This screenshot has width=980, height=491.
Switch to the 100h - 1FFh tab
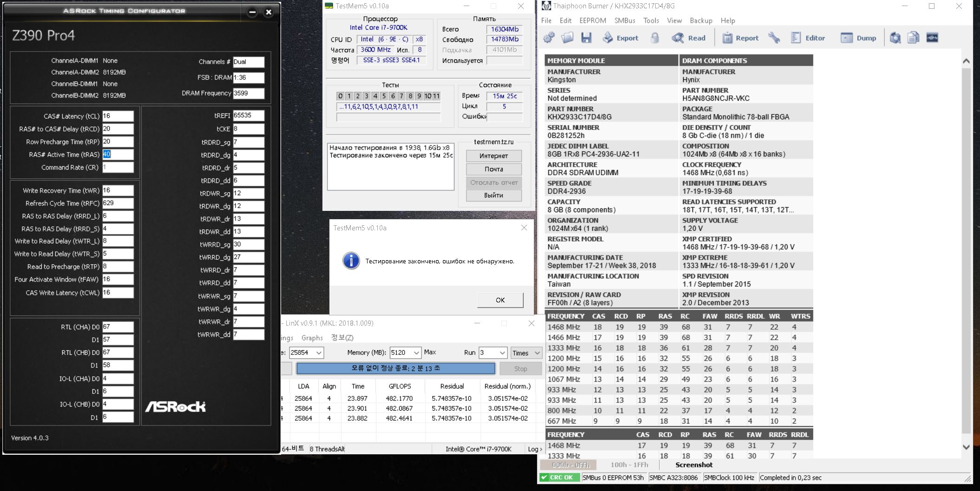tap(629, 465)
